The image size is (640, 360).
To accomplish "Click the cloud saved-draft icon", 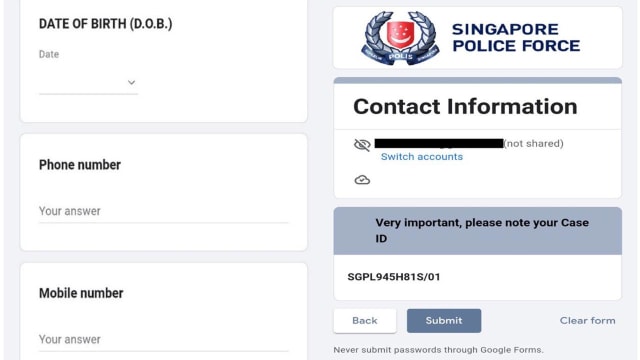I will pyautogui.click(x=362, y=180).
